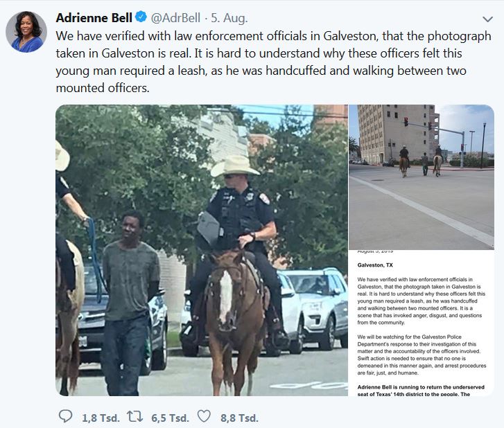Image resolution: width=504 pixels, height=428 pixels.
Task: Open the @AdrBell handle link
Action: [x=175, y=17]
